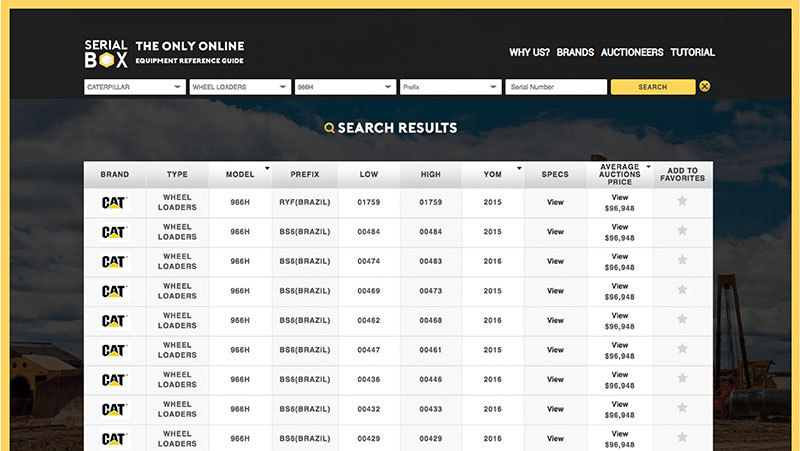Click CAT logo in the 00484 row
The width and height of the screenshot is (800, 451).
114,232
